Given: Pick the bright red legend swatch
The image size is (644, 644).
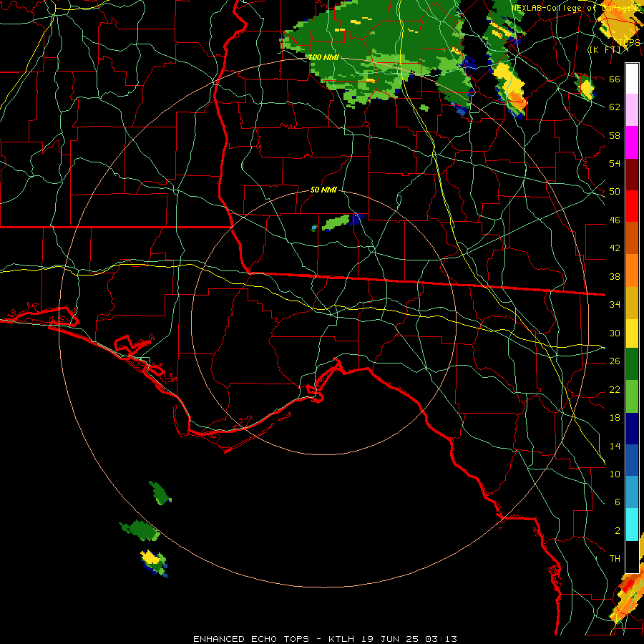Looking at the screenshot, I should [x=632, y=206].
